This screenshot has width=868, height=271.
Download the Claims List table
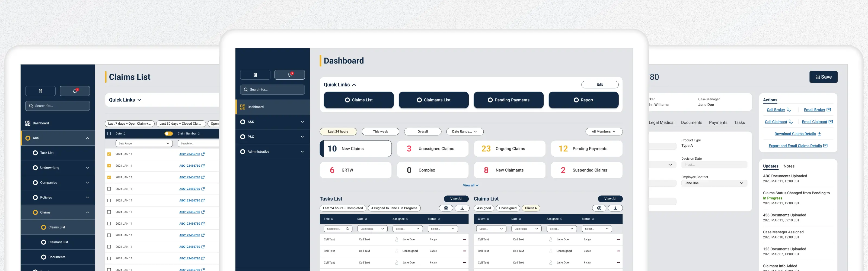(615, 208)
